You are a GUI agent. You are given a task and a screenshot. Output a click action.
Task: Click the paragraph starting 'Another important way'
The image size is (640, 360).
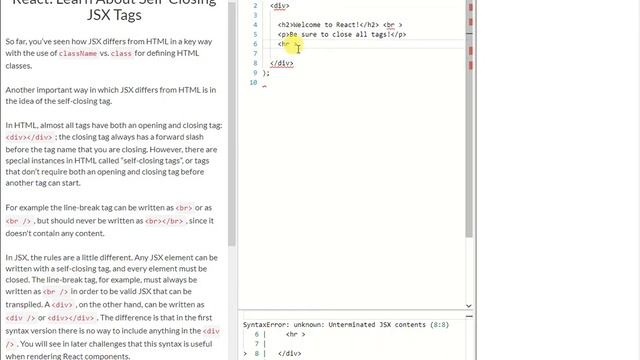[x=111, y=96]
